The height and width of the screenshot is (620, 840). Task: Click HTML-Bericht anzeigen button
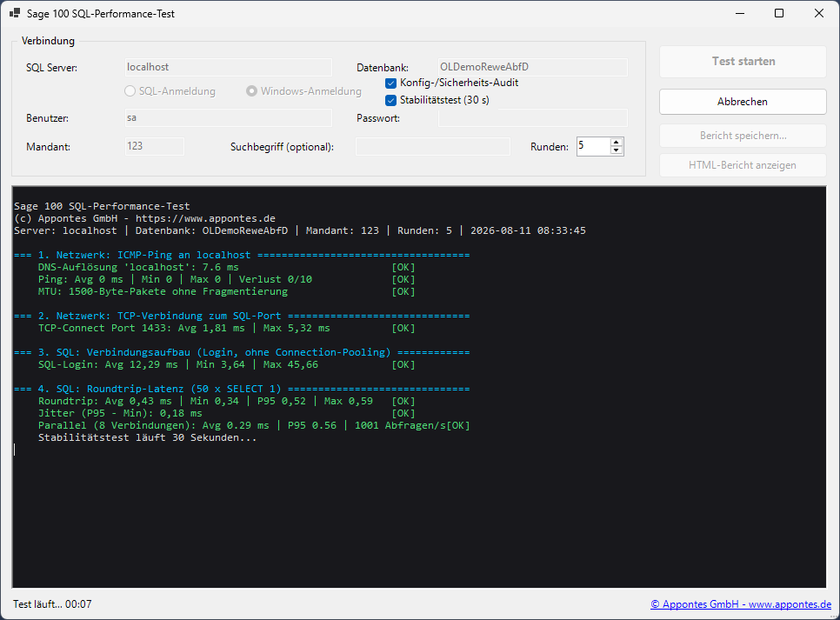point(743,165)
